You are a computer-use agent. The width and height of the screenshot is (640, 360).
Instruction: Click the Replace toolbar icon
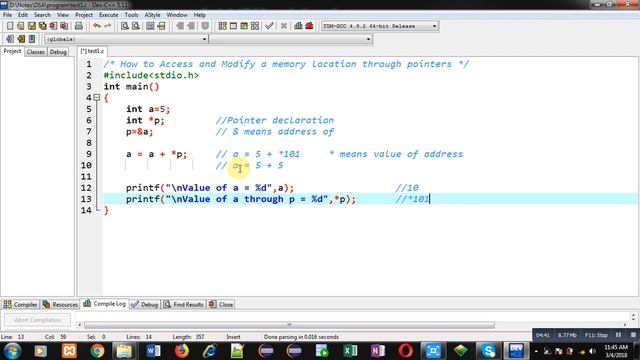pyautogui.click(x=136, y=26)
